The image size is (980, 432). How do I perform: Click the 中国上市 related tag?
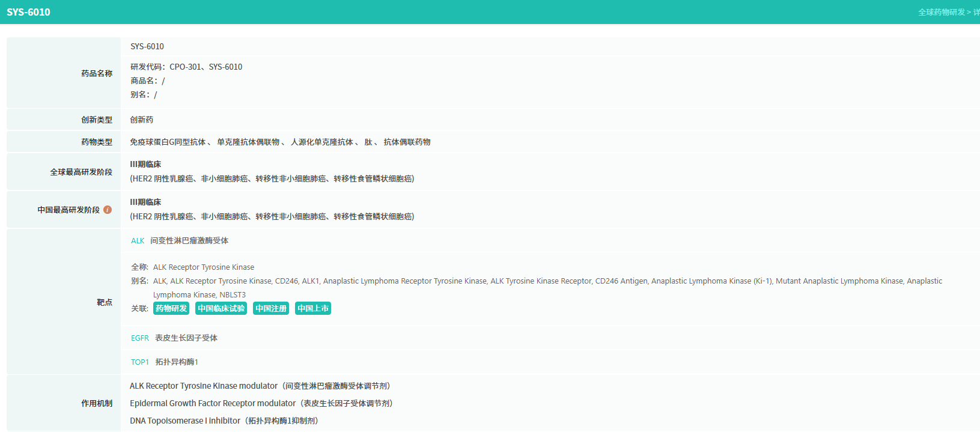pos(313,308)
